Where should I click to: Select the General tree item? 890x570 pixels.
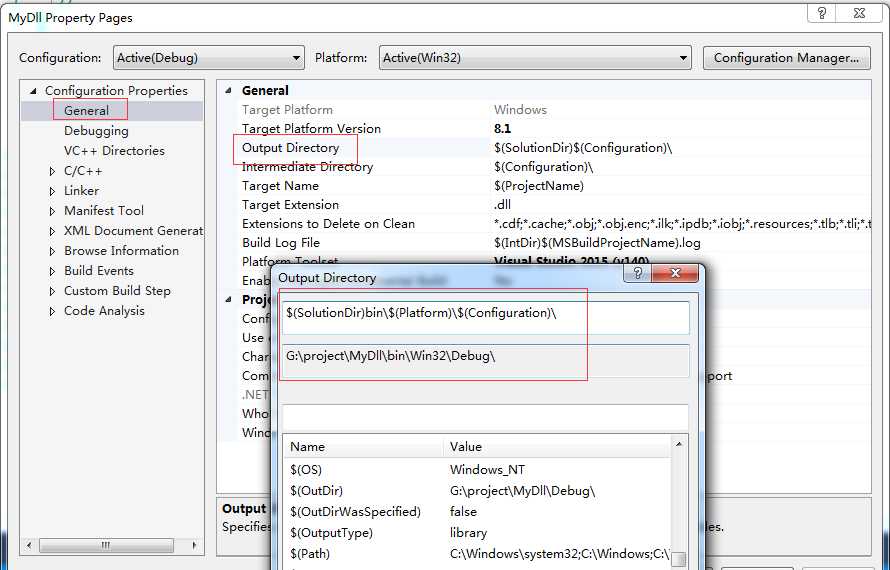86,111
